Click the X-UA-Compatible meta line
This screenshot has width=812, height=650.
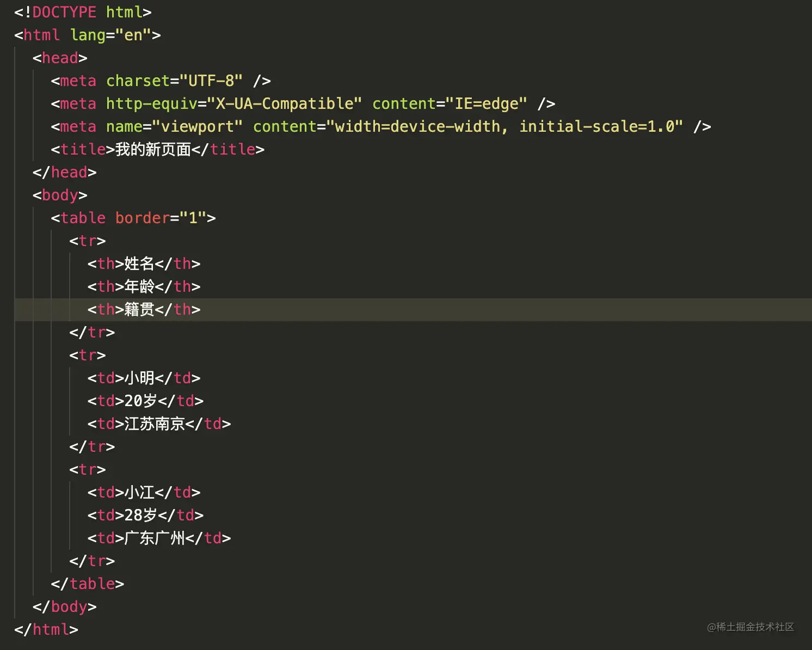303,103
